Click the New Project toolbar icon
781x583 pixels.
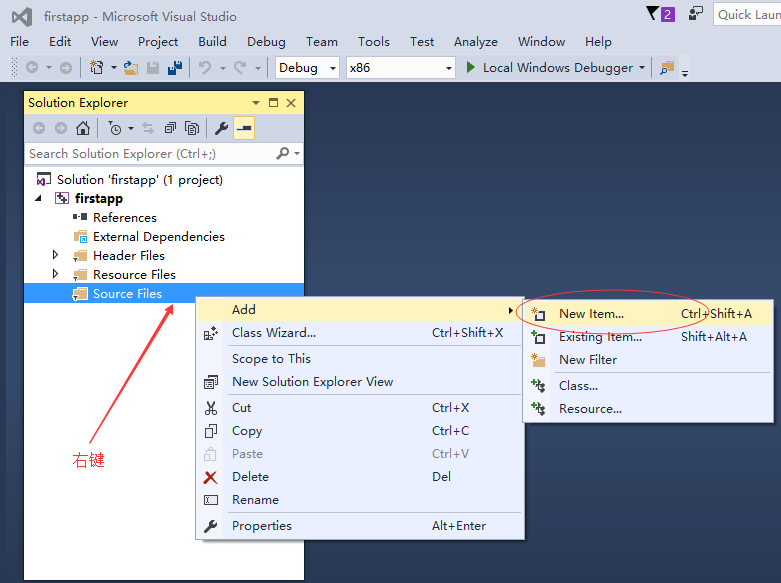(97, 68)
